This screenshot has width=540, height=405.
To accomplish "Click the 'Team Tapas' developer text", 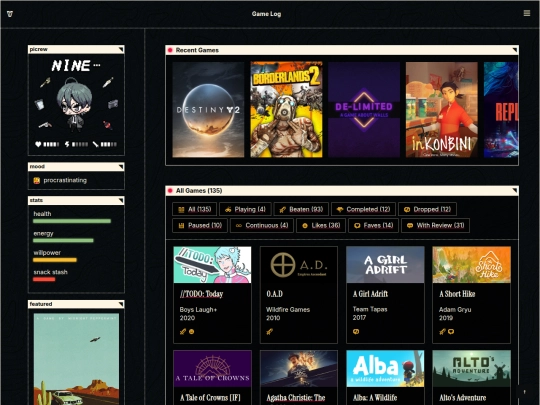I will click(370, 309).
